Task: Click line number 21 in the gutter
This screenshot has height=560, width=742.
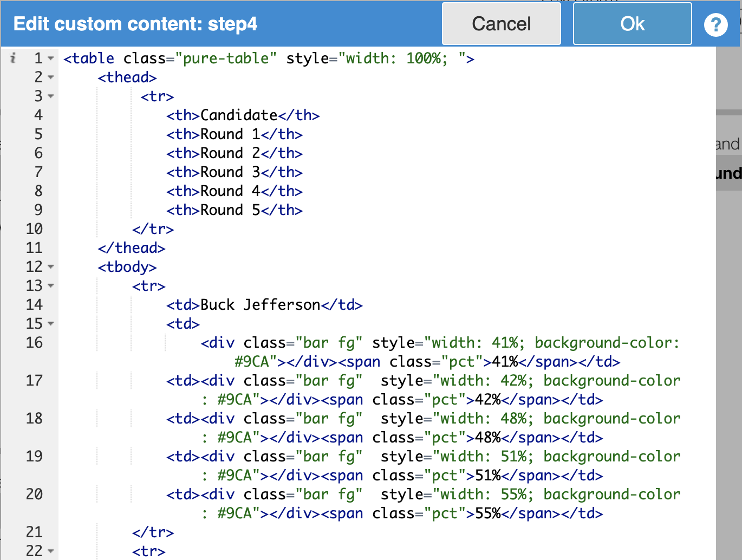Action: pos(34,532)
